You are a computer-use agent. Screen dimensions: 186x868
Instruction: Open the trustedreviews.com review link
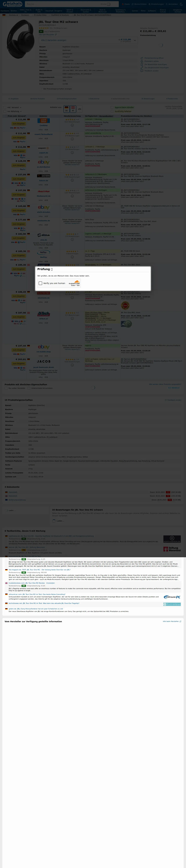point(27,583)
